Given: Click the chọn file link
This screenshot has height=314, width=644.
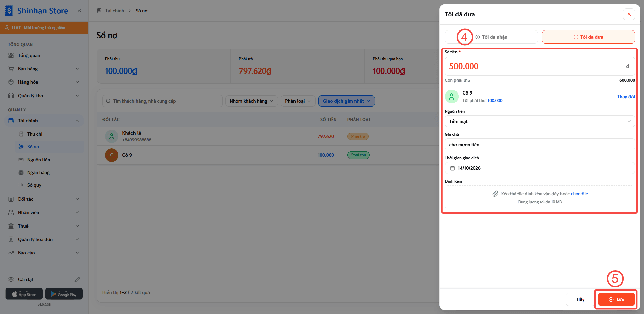Looking at the screenshot, I should (579, 194).
